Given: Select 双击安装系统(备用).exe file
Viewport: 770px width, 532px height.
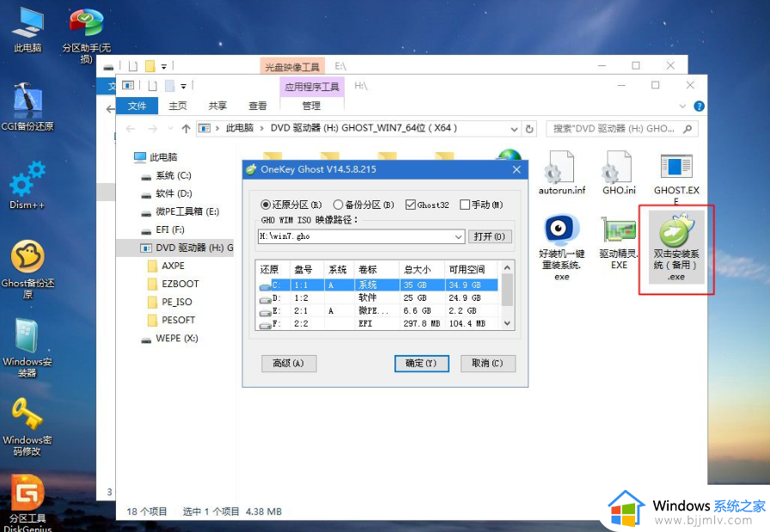Looking at the screenshot, I should click(676, 248).
